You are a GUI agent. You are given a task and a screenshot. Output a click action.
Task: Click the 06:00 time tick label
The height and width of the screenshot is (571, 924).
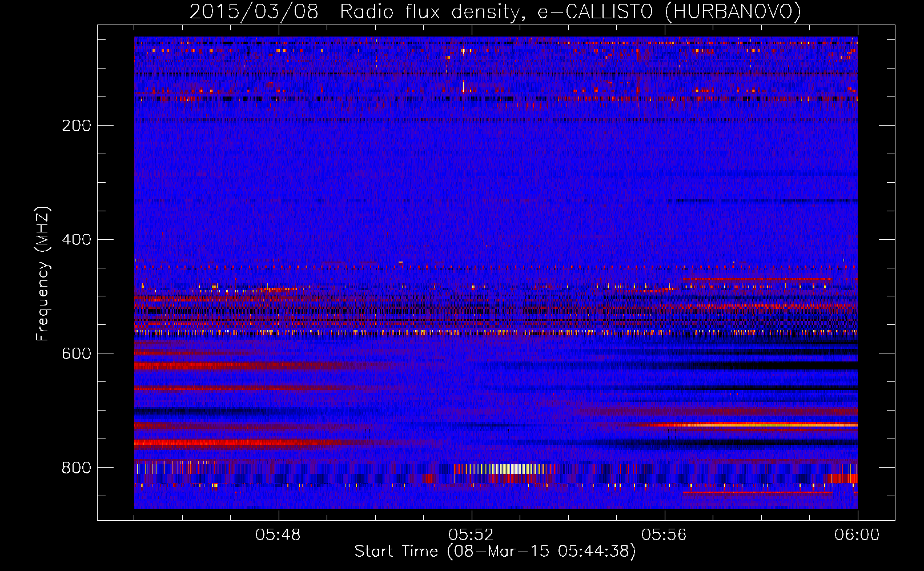coord(857,535)
